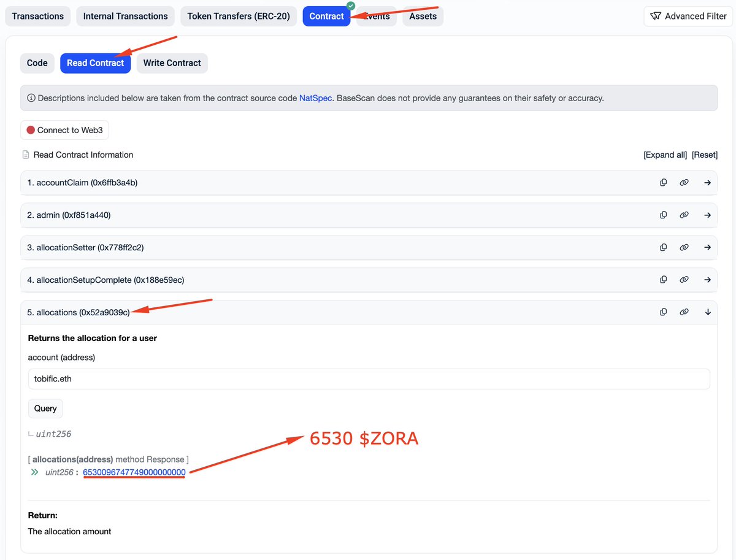Image resolution: width=736 pixels, height=560 pixels.
Task: Copy method name for accountClaim row
Action: tap(663, 183)
